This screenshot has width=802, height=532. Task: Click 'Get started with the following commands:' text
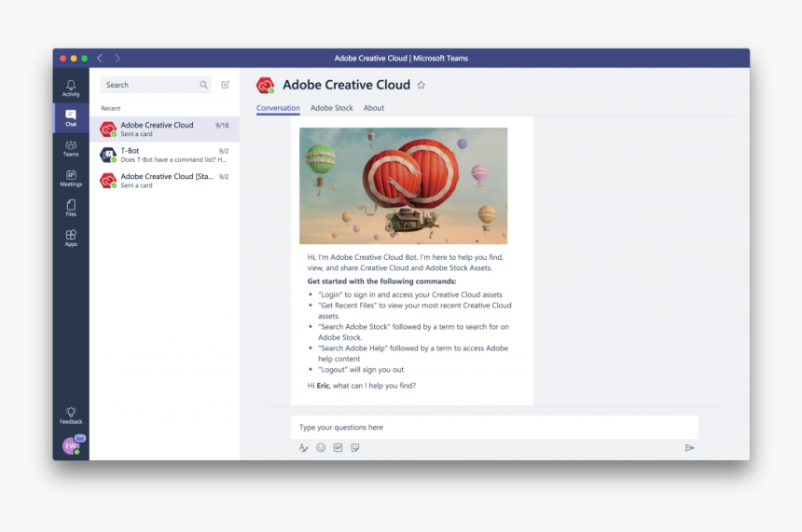coord(381,281)
